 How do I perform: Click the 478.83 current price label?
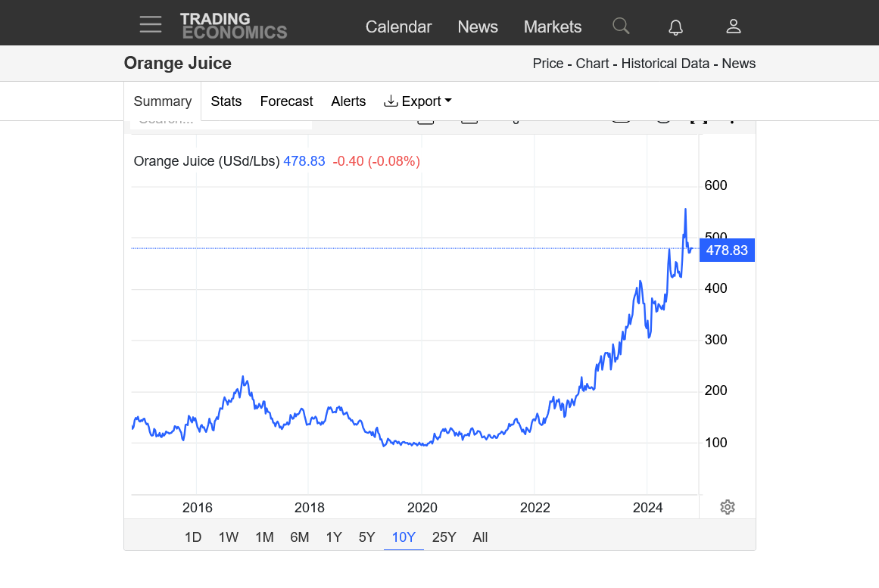pos(727,250)
